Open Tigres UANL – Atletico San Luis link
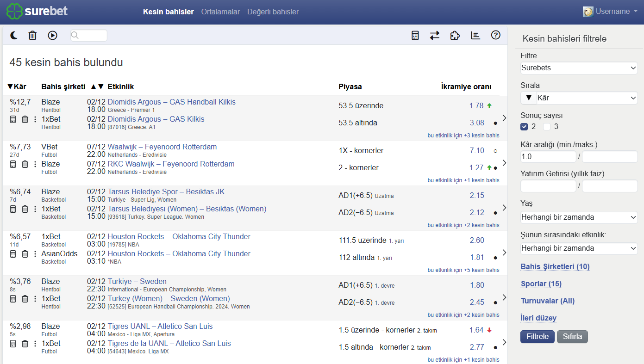644x364 pixels. point(160,327)
